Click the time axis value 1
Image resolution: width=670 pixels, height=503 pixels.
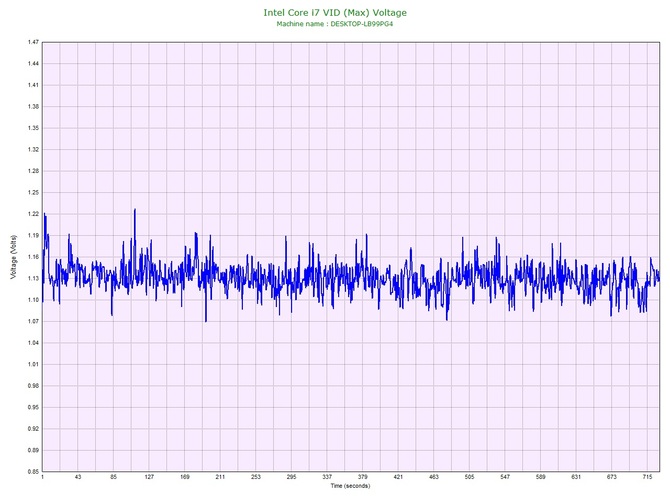42,477
